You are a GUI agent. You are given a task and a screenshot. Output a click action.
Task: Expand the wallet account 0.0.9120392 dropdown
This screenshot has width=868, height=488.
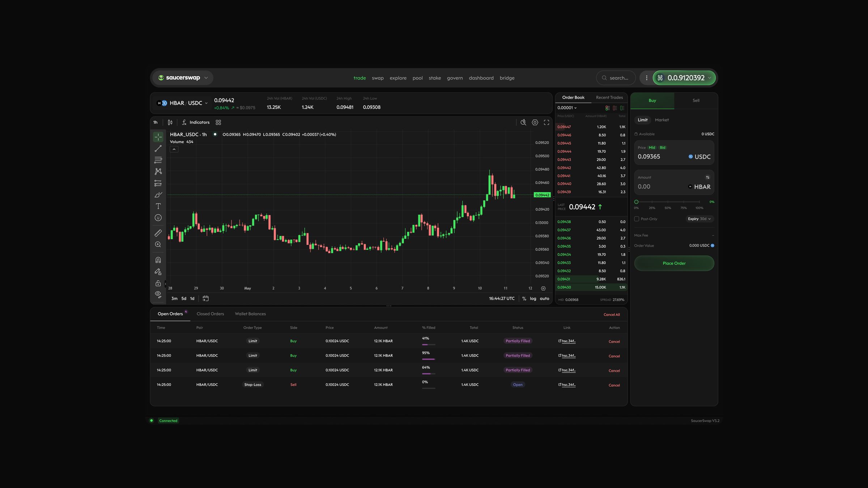684,78
